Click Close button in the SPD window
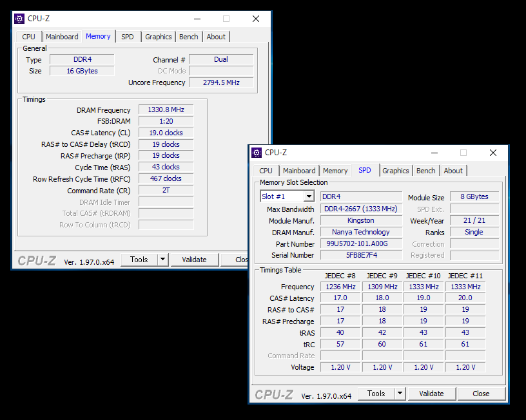526x420 pixels. click(x=482, y=394)
